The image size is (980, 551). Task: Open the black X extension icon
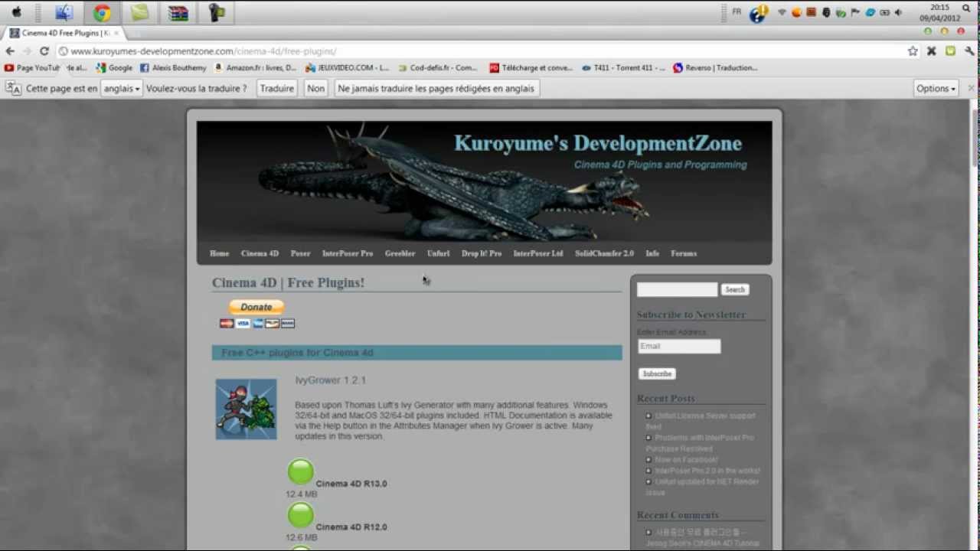(x=932, y=51)
